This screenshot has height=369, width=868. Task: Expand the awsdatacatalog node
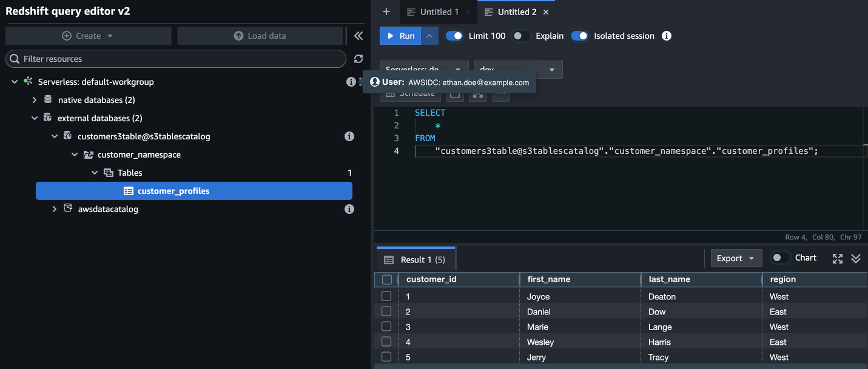point(55,209)
